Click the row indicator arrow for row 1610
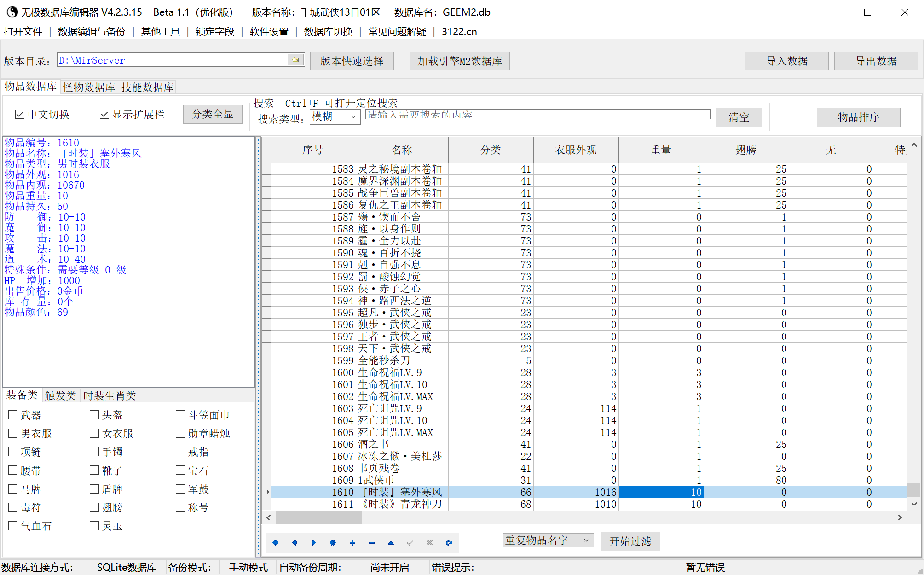The width and height of the screenshot is (924, 575). coord(267,492)
